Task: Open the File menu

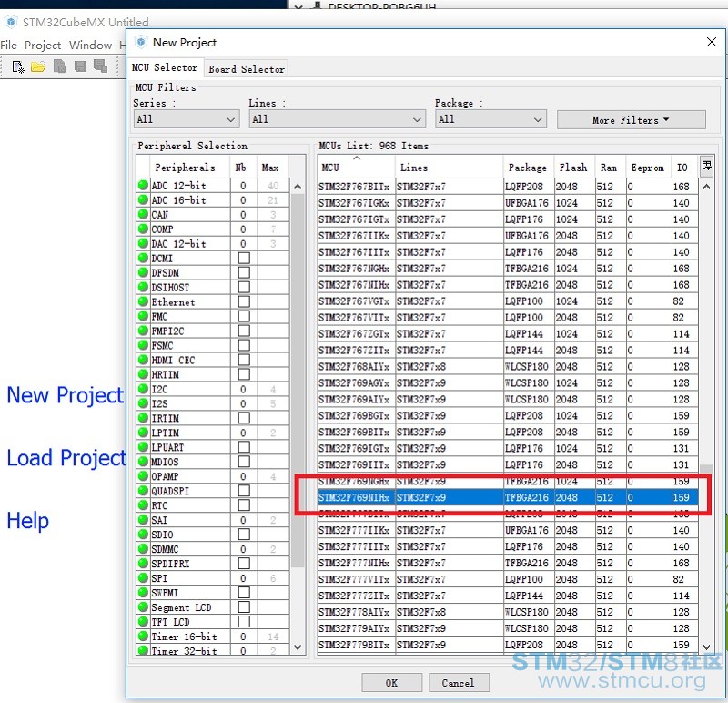Action: (9, 45)
